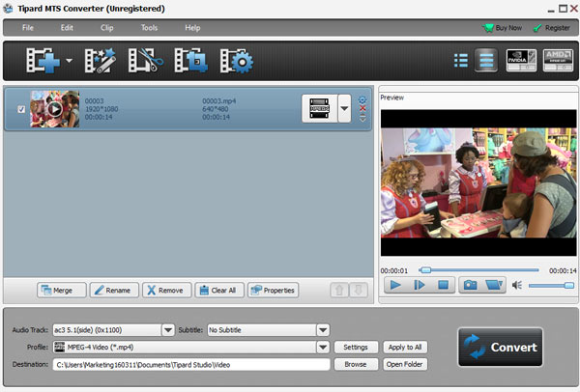Viewport: 580px width, 392px height.
Task: Switch to detailed list view icon
Action: pyautogui.click(x=461, y=61)
